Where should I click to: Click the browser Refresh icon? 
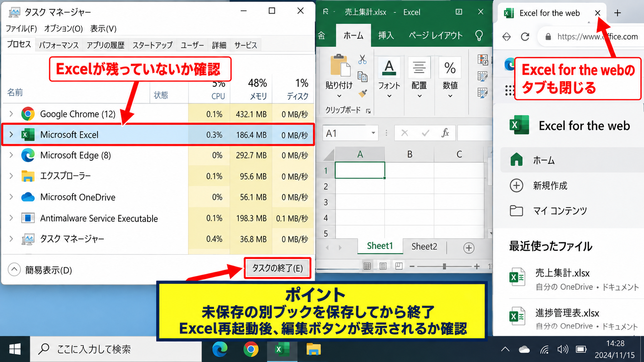(x=525, y=37)
